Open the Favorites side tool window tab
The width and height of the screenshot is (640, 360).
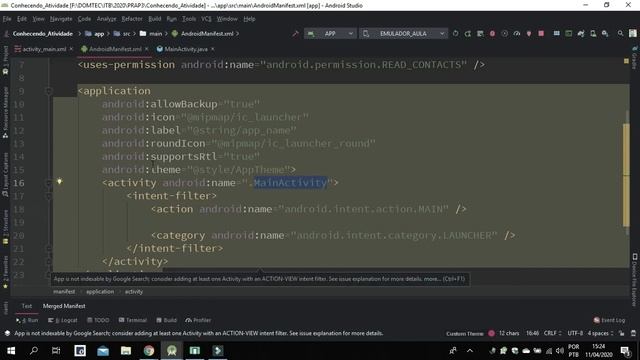tap(5, 273)
